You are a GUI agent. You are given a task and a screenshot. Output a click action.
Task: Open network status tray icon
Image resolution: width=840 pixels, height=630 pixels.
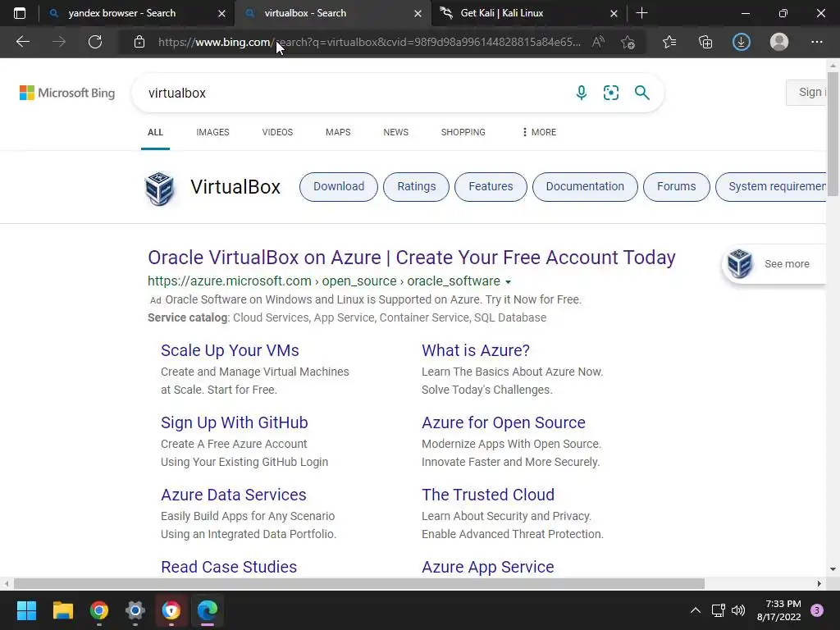coord(718,610)
